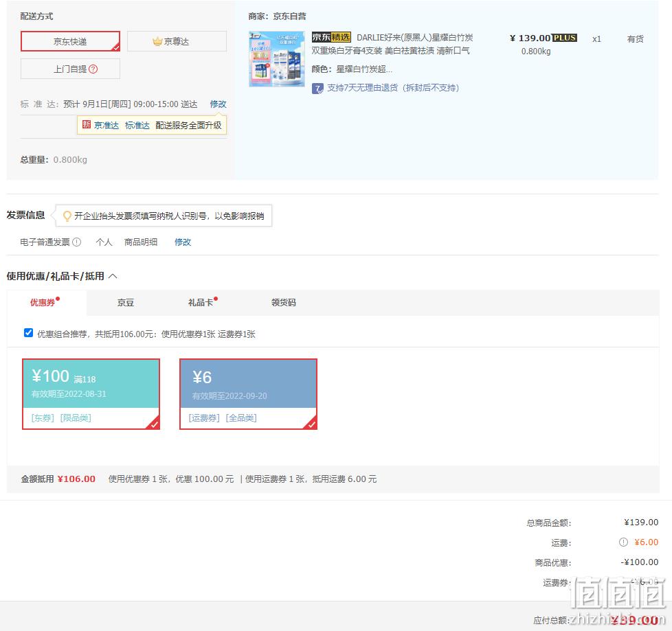Open 支持7天无理由退货 policy text
The image size is (672, 631).
[x=393, y=88]
